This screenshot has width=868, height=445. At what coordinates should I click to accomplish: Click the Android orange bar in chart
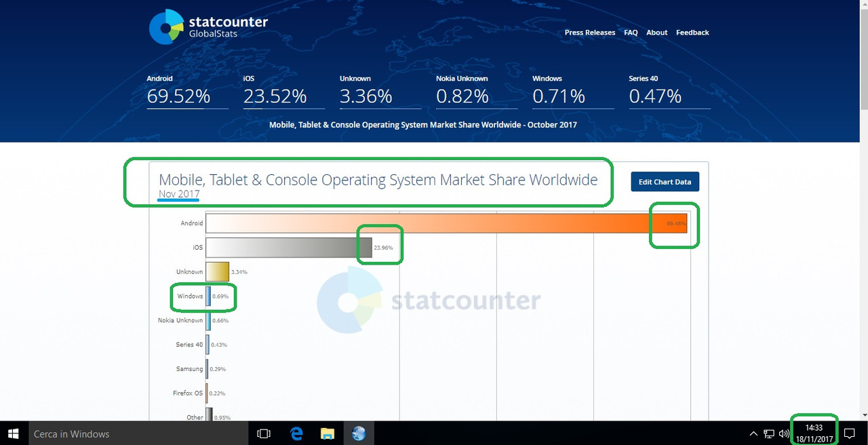[x=446, y=223]
